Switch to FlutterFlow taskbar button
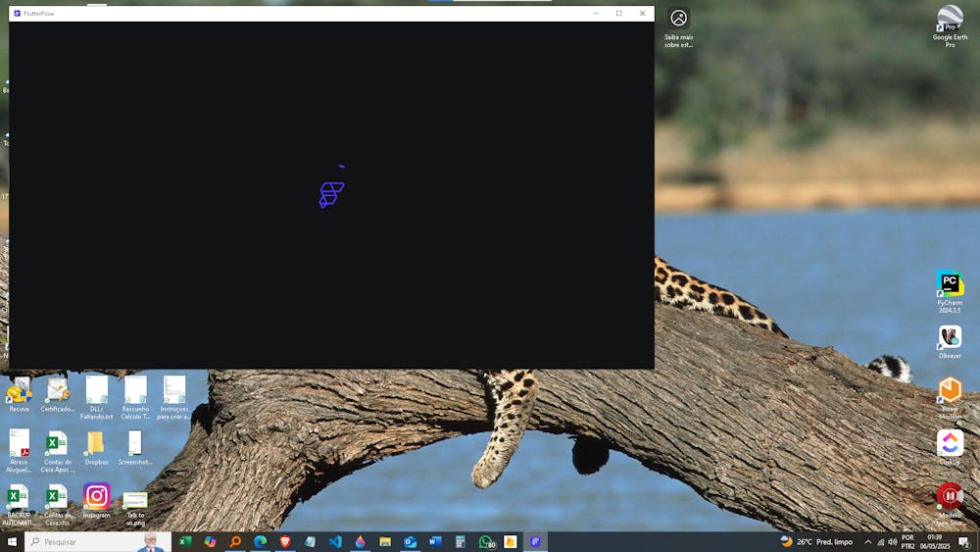Screen dimensions: 980x552 tap(535, 541)
